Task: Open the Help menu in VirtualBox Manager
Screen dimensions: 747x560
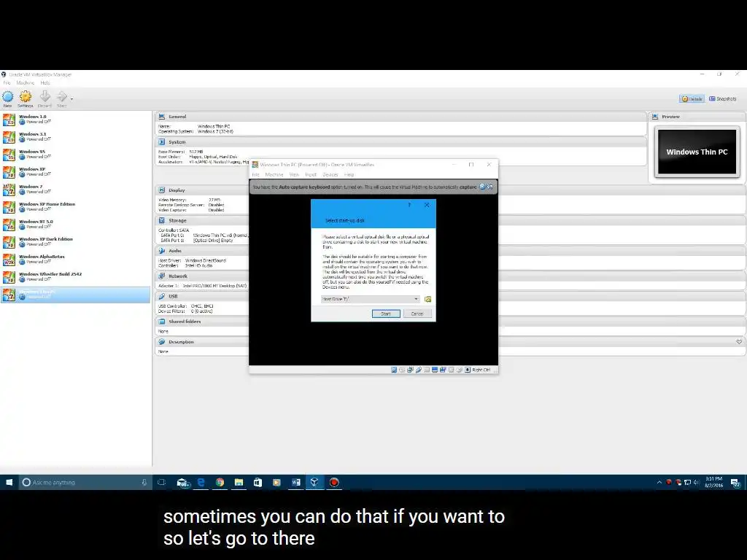Action: pyautogui.click(x=45, y=83)
